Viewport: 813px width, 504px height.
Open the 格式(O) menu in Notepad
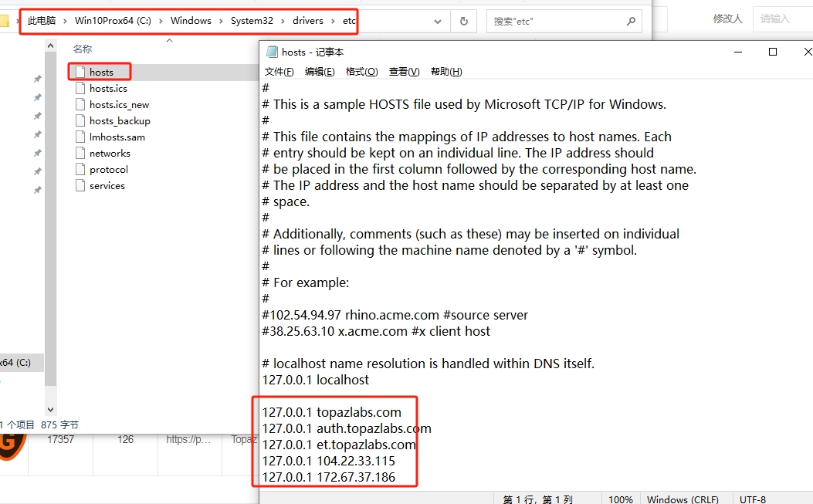pos(362,72)
